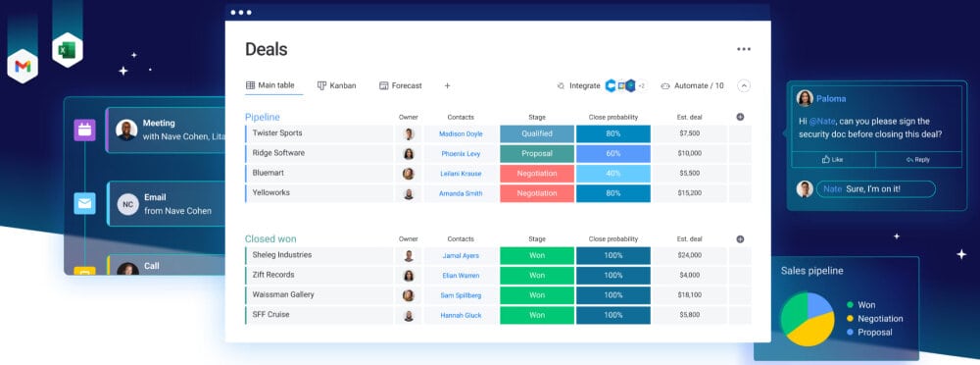Screen dimensions: 980x365
Task: Click owner avatar in Yelloworks row
Action: pyautogui.click(x=409, y=194)
